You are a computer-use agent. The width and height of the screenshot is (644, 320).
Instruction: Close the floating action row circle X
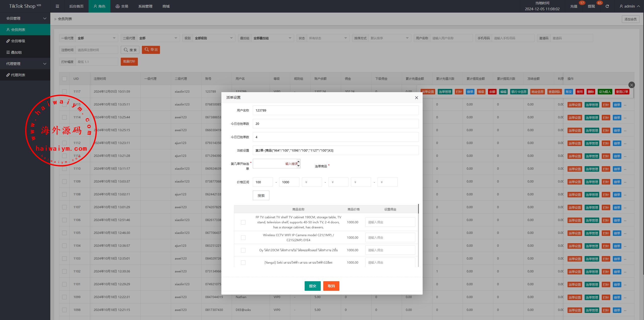(631, 85)
